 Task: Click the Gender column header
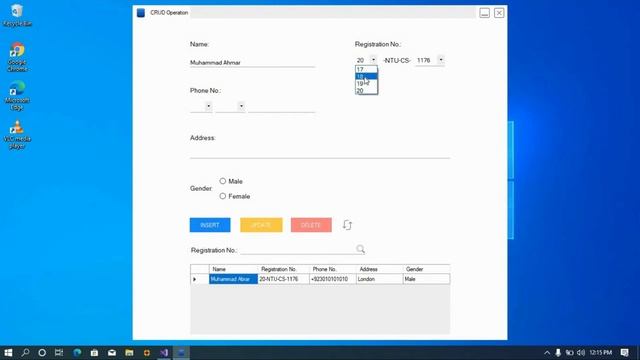pyautogui.click(x=426, y=269)
